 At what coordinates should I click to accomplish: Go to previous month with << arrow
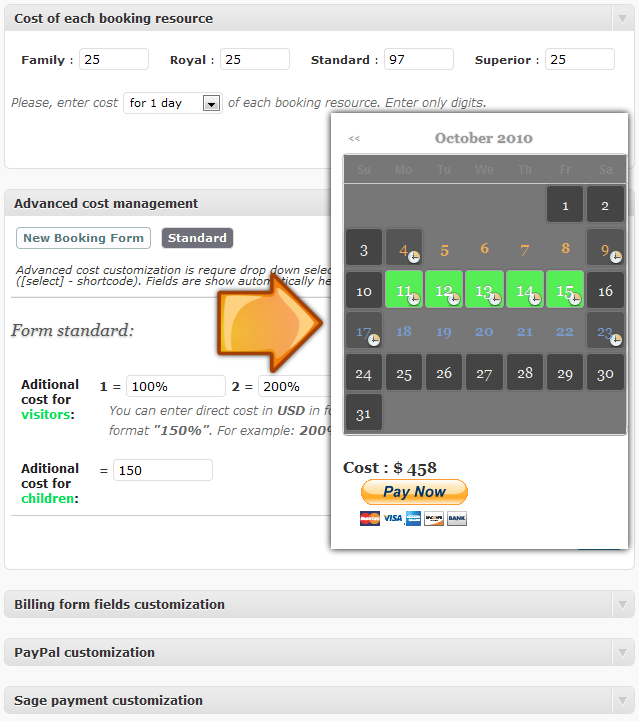pyautogui.click(x=354, y=138)
